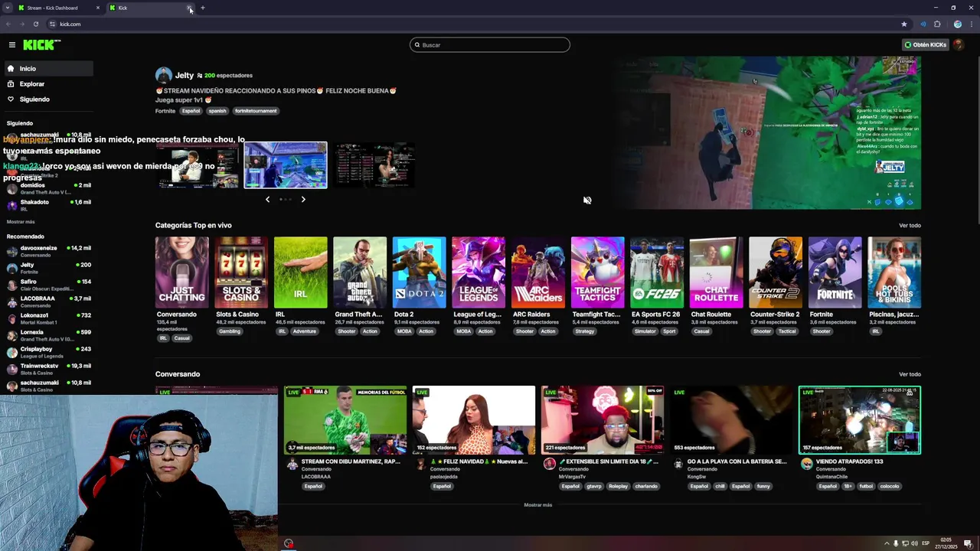Open the Just Chatting category card
980x551 pixels.
(181, 272)
